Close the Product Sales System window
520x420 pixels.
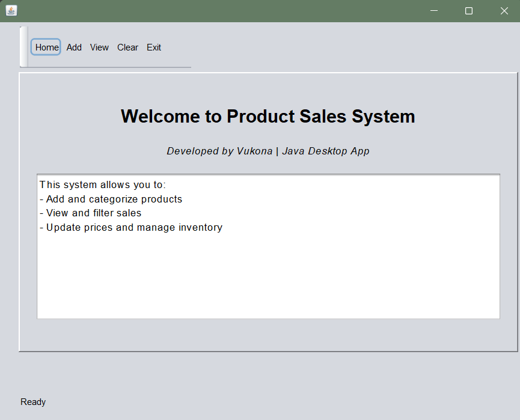click(x=504, y=11)
